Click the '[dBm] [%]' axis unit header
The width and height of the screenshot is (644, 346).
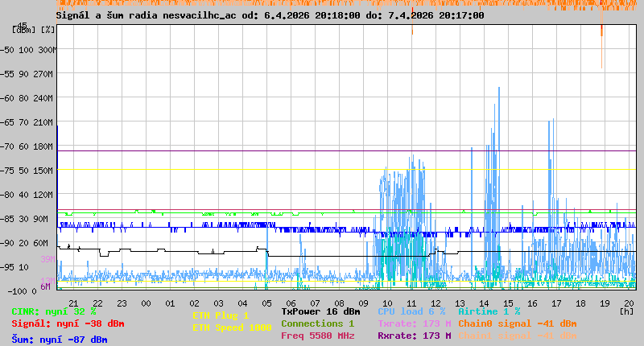click(34, 30)
